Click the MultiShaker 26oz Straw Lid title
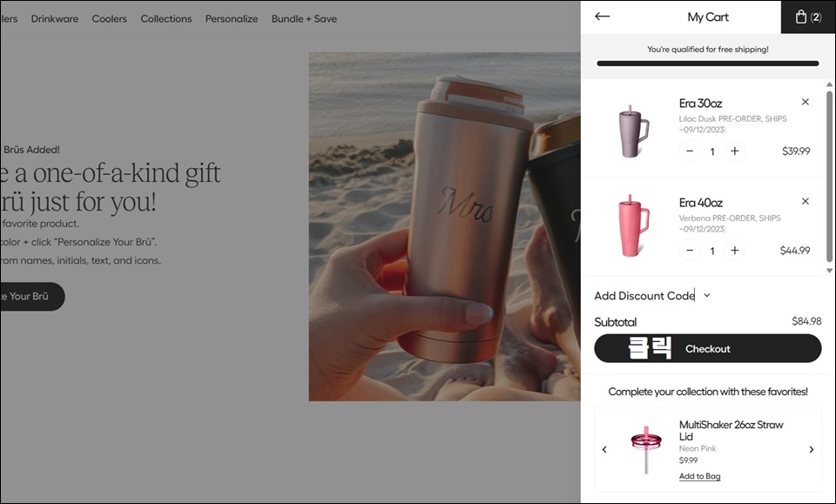This screenshot has width=836, height=504. [x=731, y=431]
